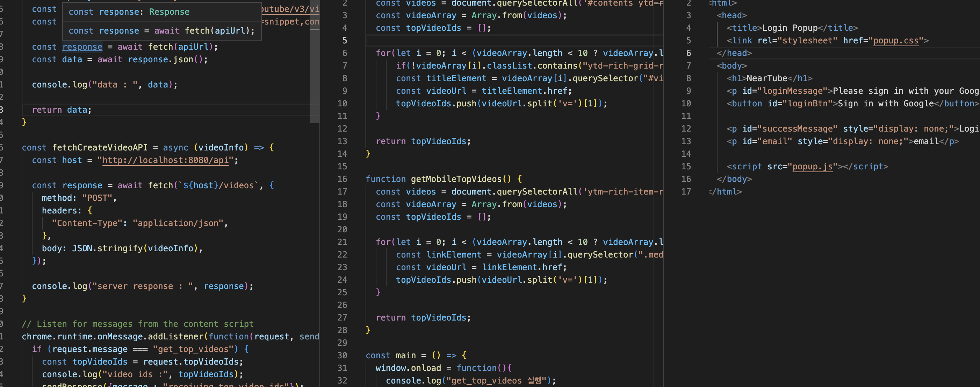Viewport: 980px width, 387px height.
Task: Click 'return topVideoIds;' on line 13
Action: 423,141
